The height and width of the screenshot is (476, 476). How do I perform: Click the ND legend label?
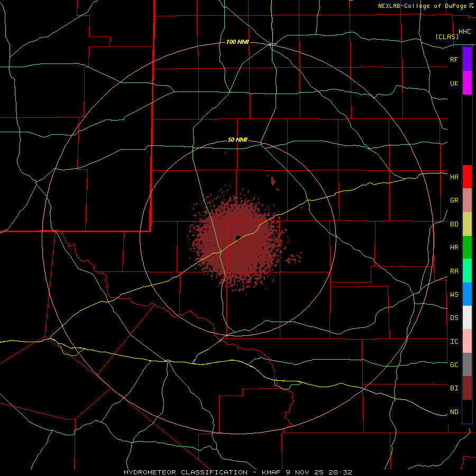[x=454, y=412]
